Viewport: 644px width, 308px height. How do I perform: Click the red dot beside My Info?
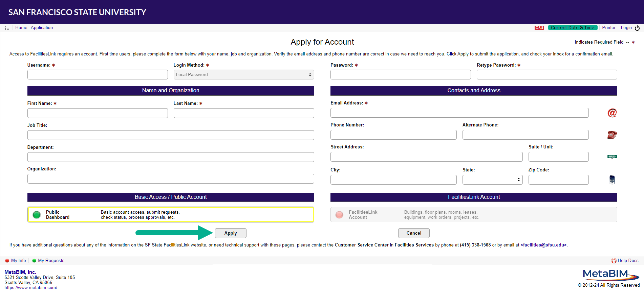(x=7, y=261)
